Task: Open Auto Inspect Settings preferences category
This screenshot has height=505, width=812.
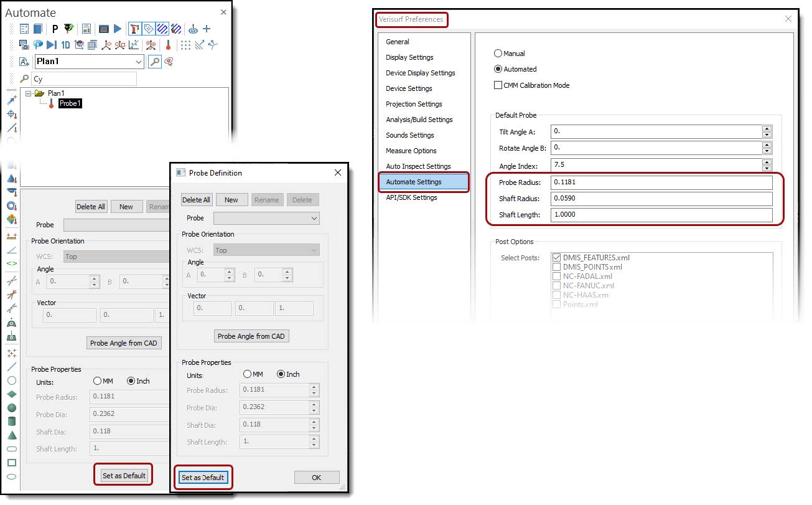Action: point(418,166)
